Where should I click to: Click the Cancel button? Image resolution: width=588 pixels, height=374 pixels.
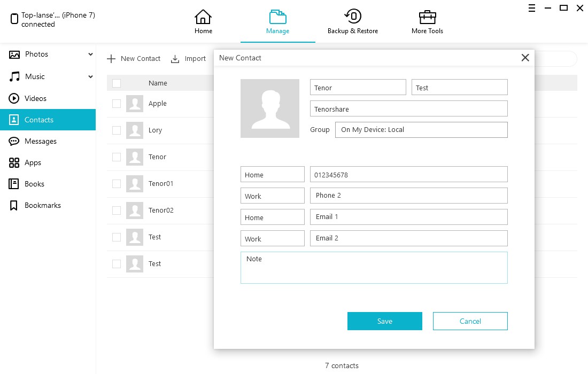[470, 321]
